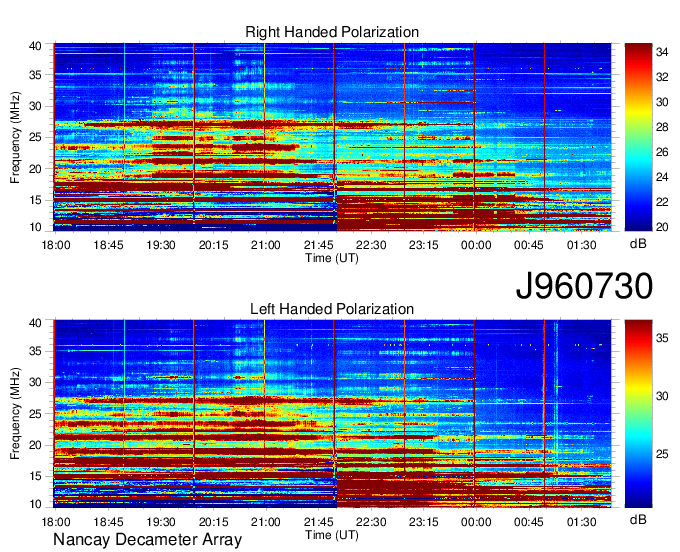Viewport: 680px width, 552px height.
Task: Click the Right Handed panel's dB color bar
Action: point(638,137)
